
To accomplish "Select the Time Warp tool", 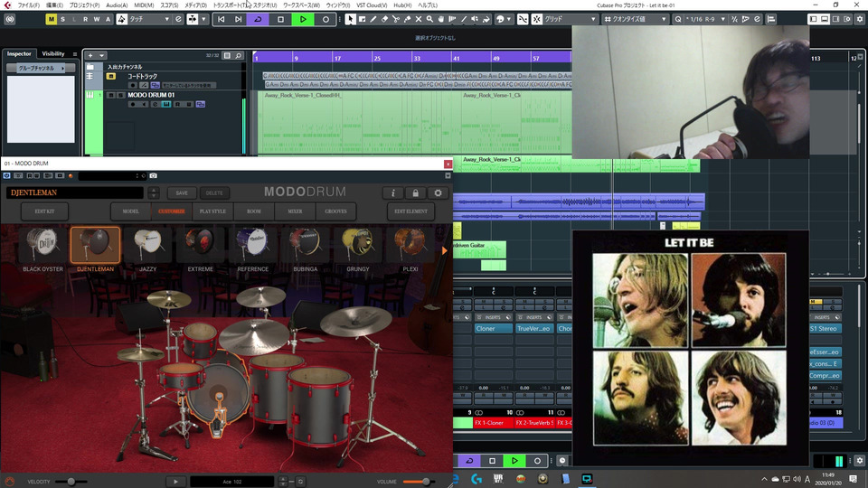I will (x=452, y=19).
